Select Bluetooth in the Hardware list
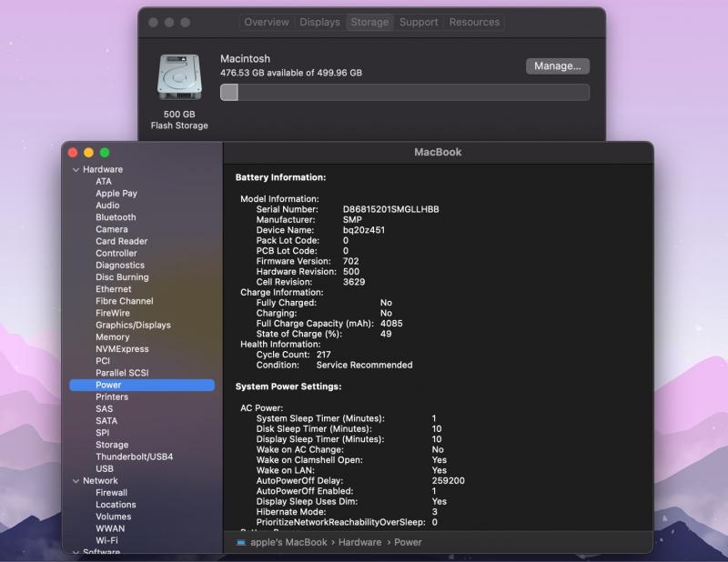This screenshot has width=728, height=562. click(116, 217)
